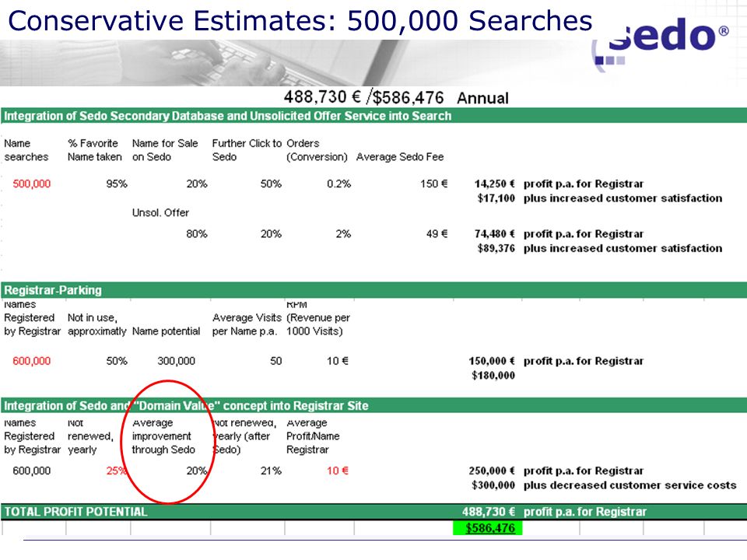Click the red '600,000' names registered value

point(31,361)
